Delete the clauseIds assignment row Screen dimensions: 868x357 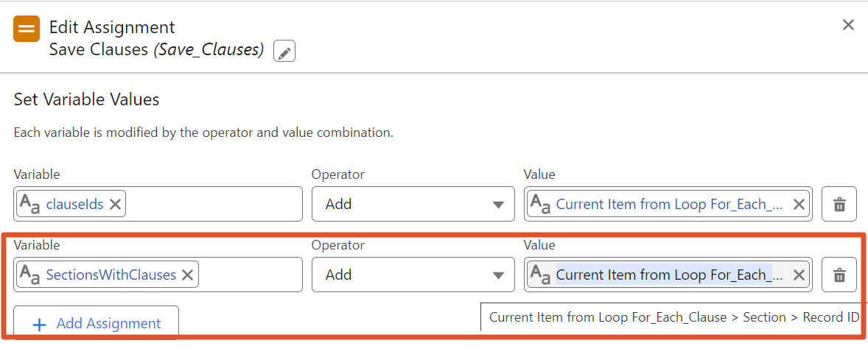pyautogui.click(x=839, y=204)
